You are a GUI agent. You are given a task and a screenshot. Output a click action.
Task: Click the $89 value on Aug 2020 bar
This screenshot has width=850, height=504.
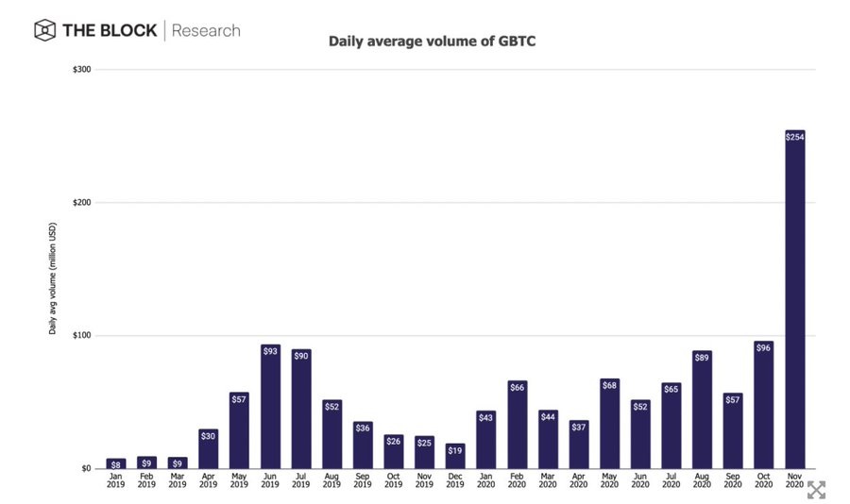(x=702, y=357)
